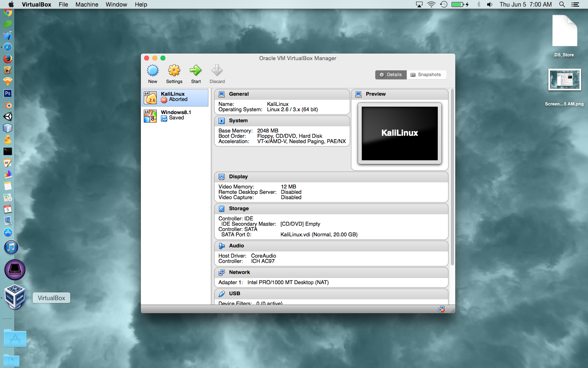Open Terminal from the Dock
This screenshot has width=588, height=368.
8,151
